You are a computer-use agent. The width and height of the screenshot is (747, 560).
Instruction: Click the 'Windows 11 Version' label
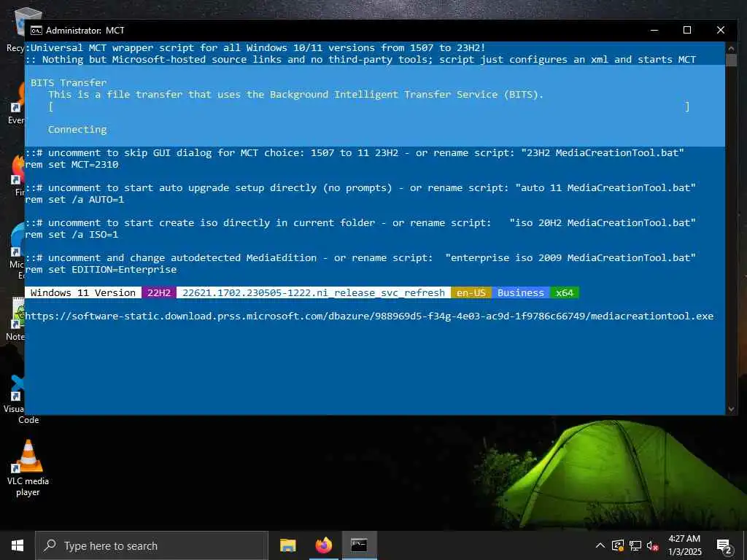click(83, 293)
